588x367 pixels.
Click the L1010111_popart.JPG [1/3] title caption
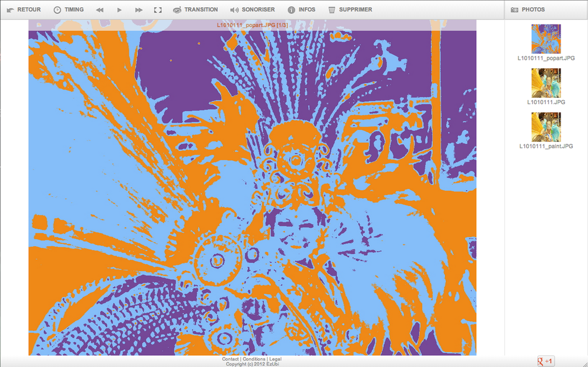252,25
